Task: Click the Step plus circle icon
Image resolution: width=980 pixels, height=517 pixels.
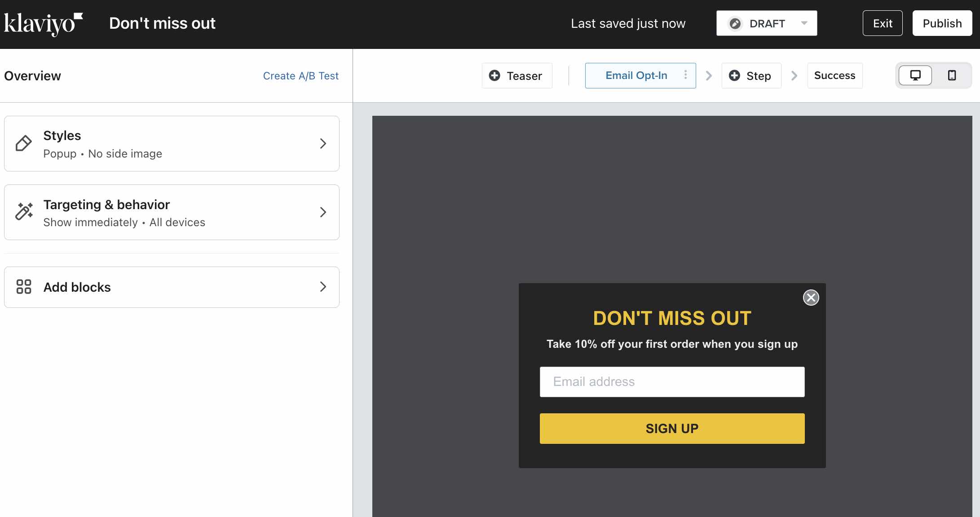Action: [734, 75]
